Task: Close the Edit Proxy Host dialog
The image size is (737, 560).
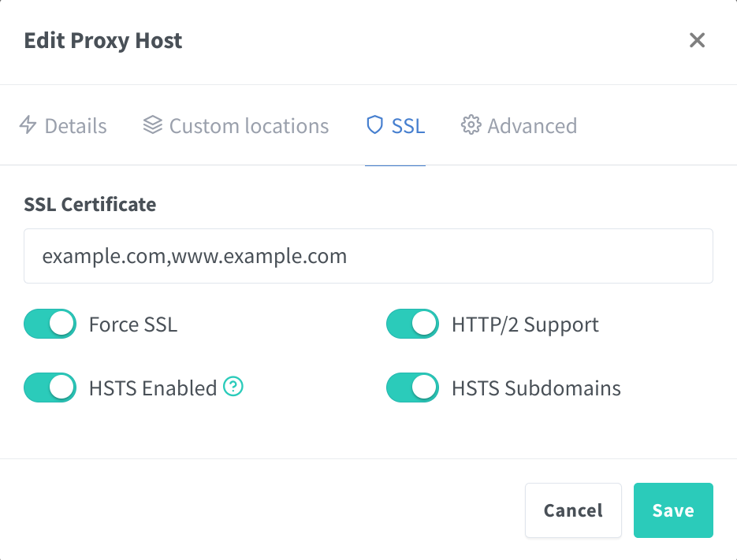Action: pos(697,40)
